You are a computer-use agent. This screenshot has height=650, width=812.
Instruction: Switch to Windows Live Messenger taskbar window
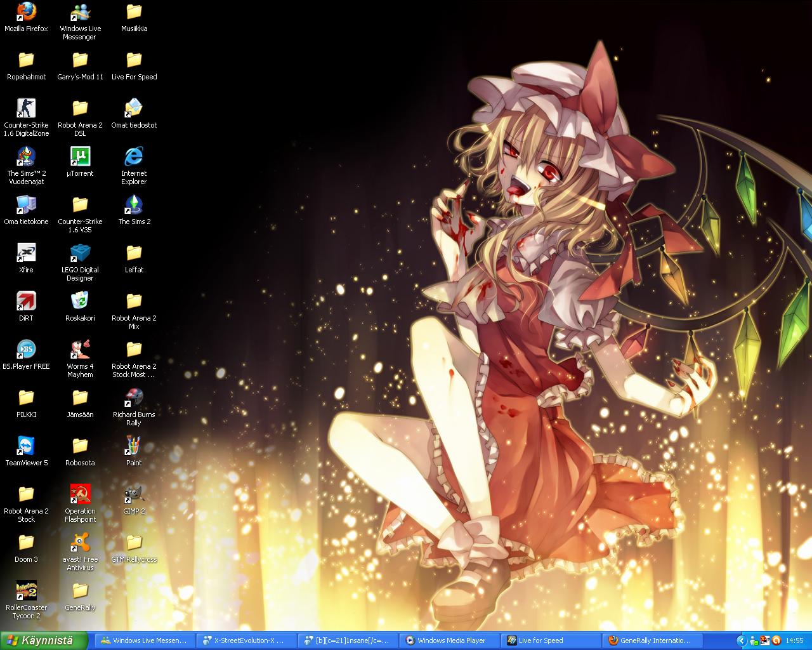pos(145,640)
